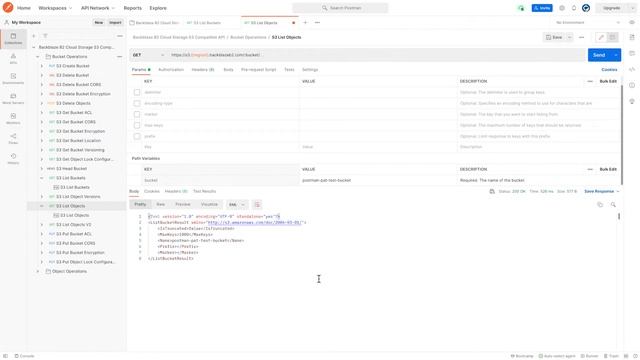Open the request info icon in right sidebar
The width and height of the screenshot is (640, 360).
point(632,85)
